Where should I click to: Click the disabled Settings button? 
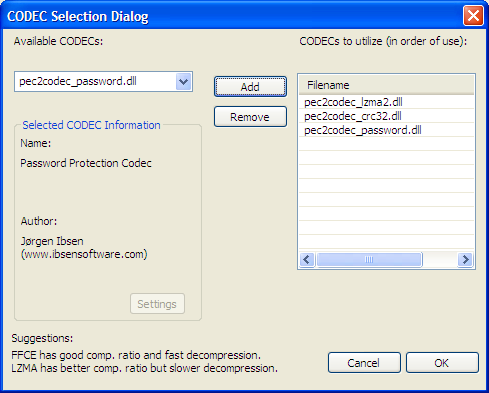157,304
